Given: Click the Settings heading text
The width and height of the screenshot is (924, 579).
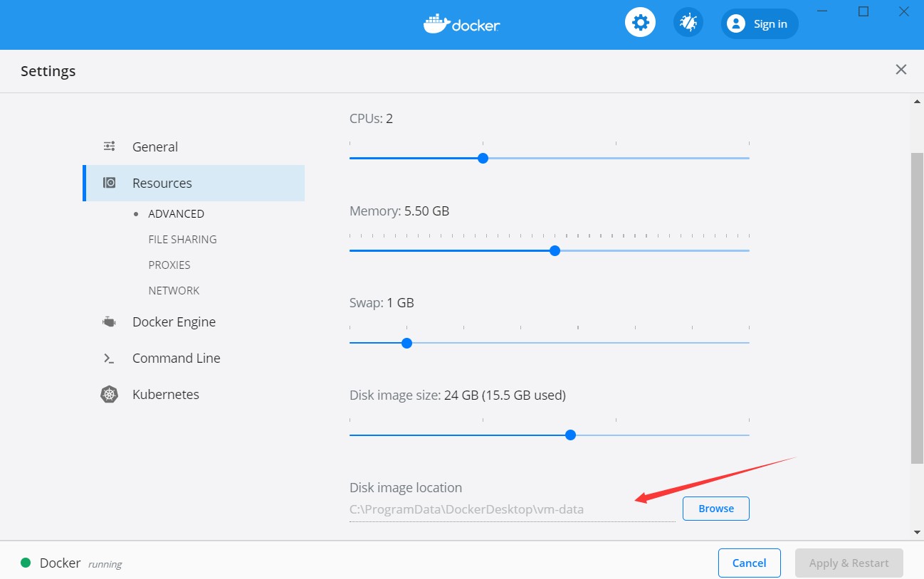Looking at the screenshot, I should coord(48,71).
